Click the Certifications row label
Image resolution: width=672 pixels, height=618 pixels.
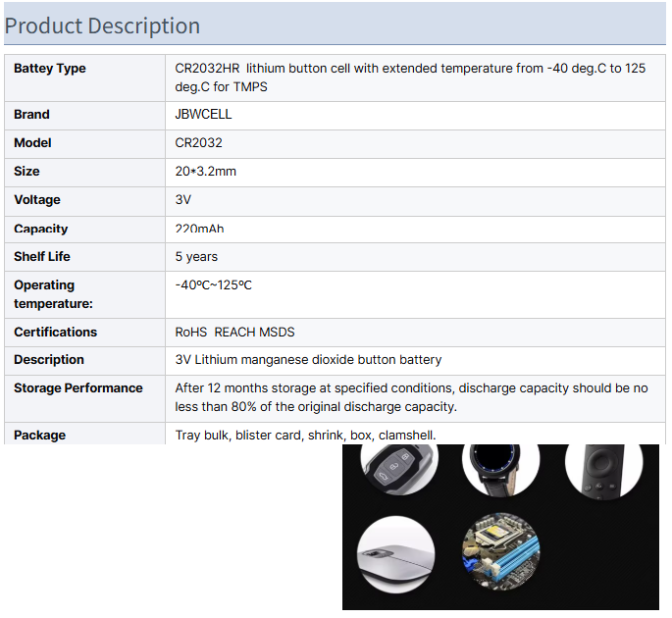pos(56,333)
